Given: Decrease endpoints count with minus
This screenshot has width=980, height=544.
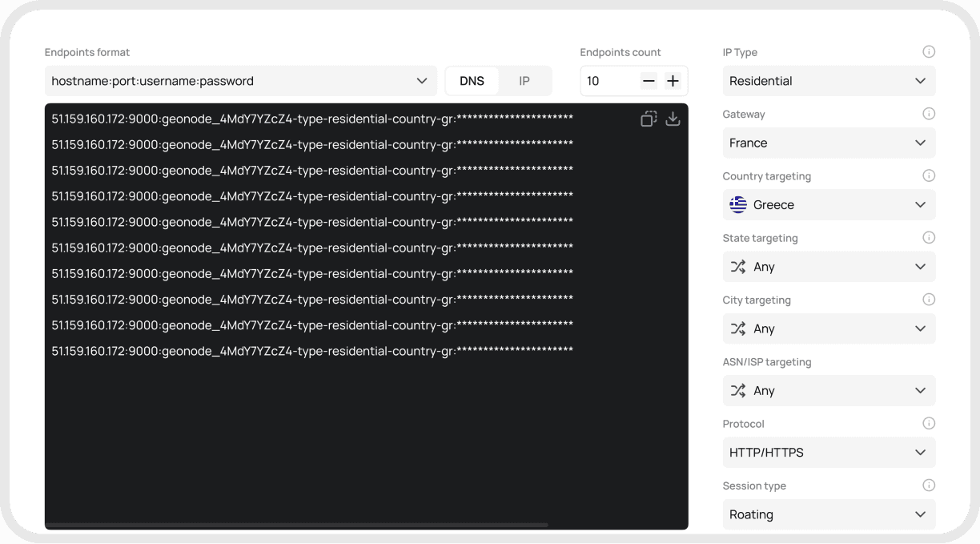Looking at the screenshot, I should [x=649, y=81].
